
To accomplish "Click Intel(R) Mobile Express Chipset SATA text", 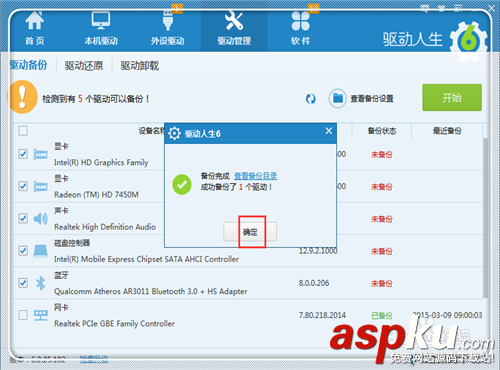I will (146, 259).
